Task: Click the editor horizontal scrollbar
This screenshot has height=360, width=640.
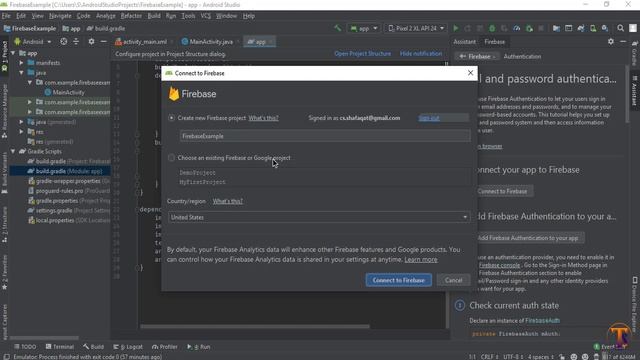Action: pos(255,326)
